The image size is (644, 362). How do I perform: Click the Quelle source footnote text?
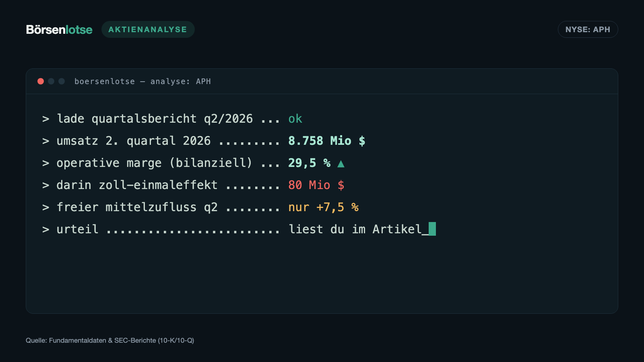coord(110,340)
